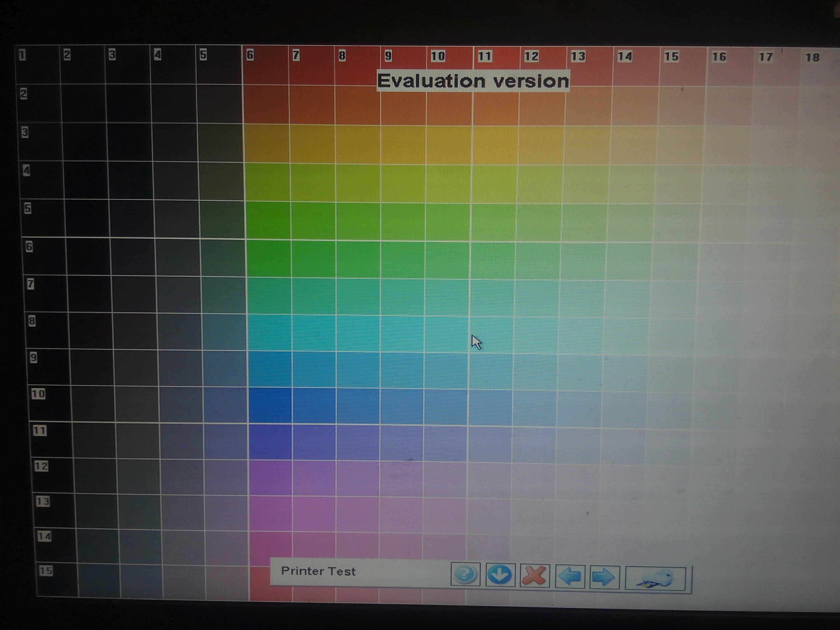Click the blue down-arrow circle icon
The height and width of the screenshot is (630, 840).
pyautogui.click(x=500, y=575)
